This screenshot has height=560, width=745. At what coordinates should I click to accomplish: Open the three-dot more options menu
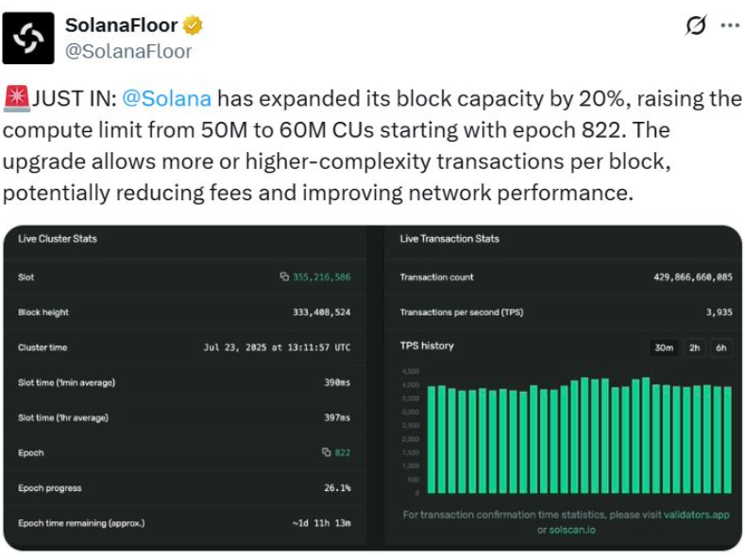point(730,25)
